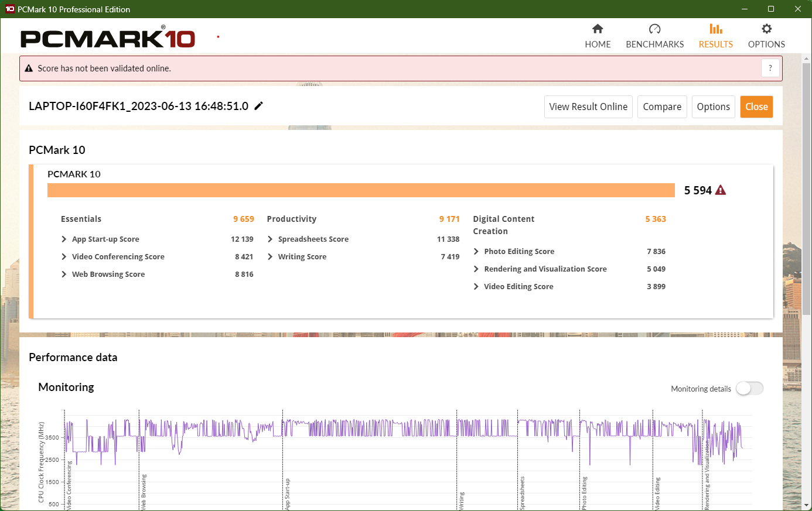Expand Spreadsheets Score details

pos(270,239)
